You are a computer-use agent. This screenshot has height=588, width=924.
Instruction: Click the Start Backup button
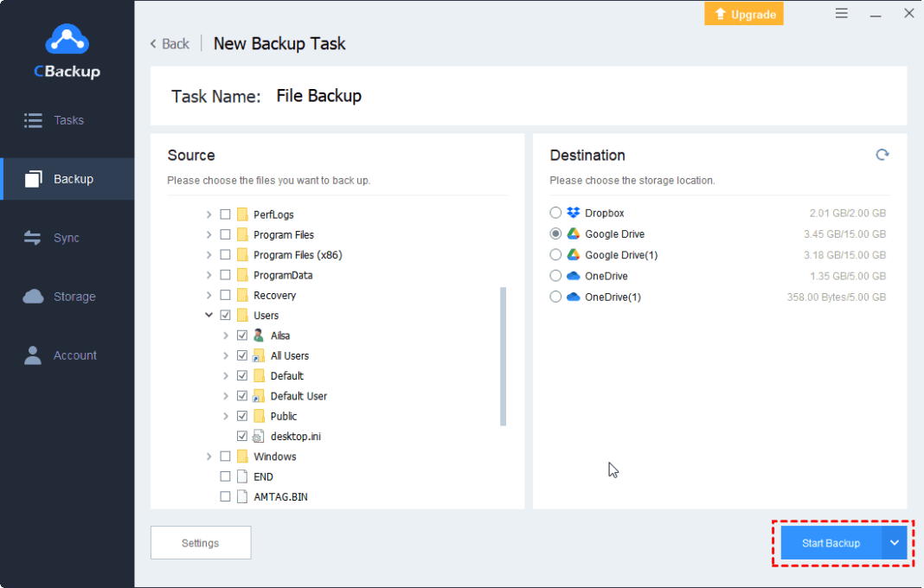831,543
